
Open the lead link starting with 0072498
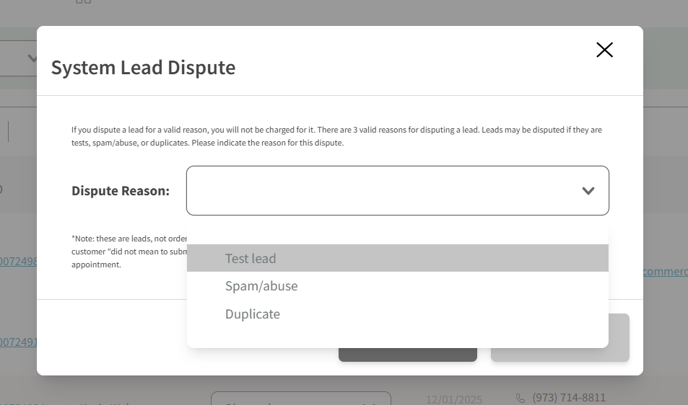click(18, 261)
